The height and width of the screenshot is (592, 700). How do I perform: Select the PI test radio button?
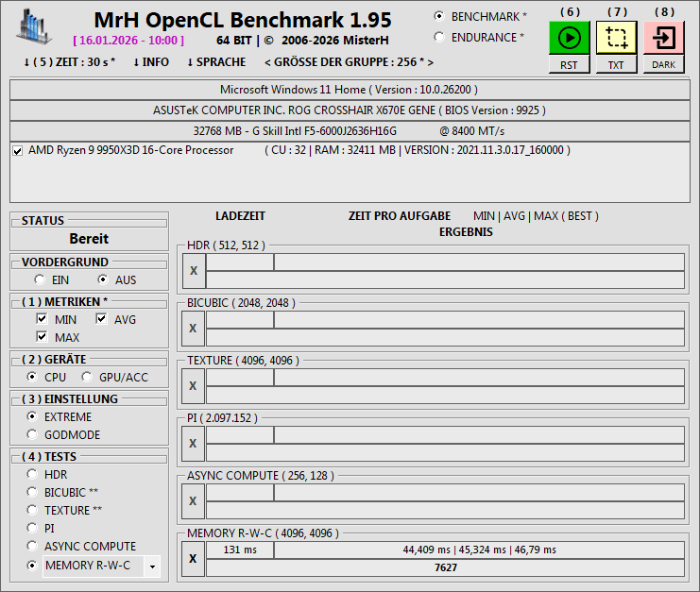click(x=32, y=528)
